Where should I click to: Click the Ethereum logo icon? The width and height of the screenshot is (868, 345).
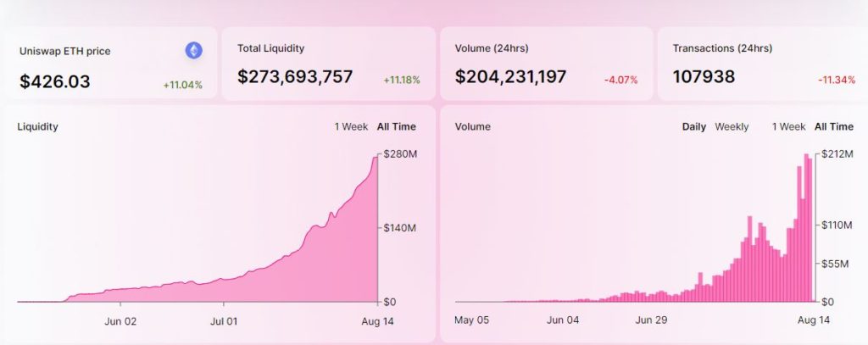pos(194,50)
